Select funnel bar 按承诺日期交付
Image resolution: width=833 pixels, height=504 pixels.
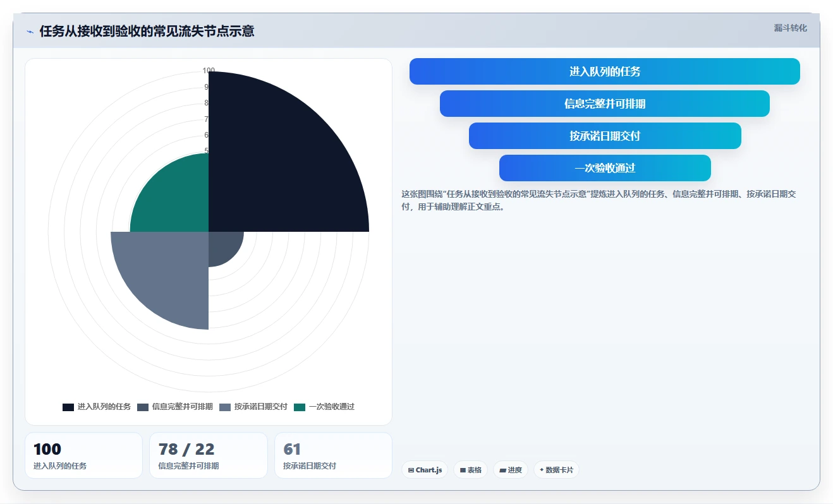(605, 136)
